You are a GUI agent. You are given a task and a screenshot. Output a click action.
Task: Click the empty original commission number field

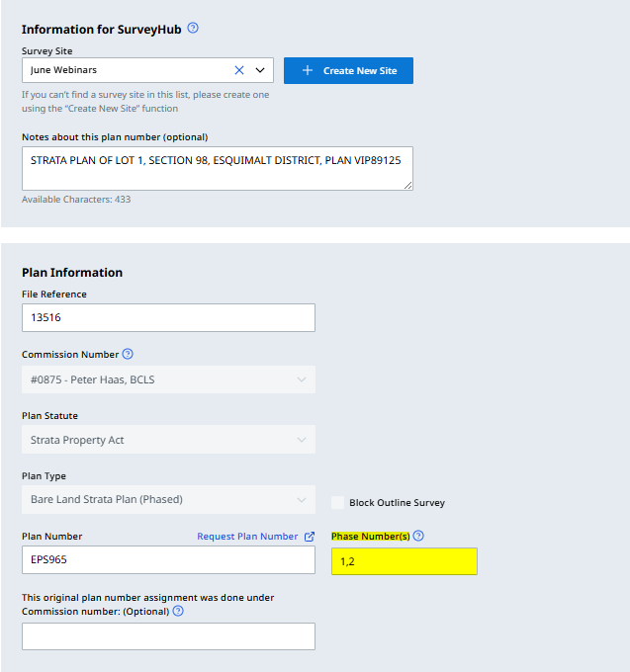pos(168,636)
